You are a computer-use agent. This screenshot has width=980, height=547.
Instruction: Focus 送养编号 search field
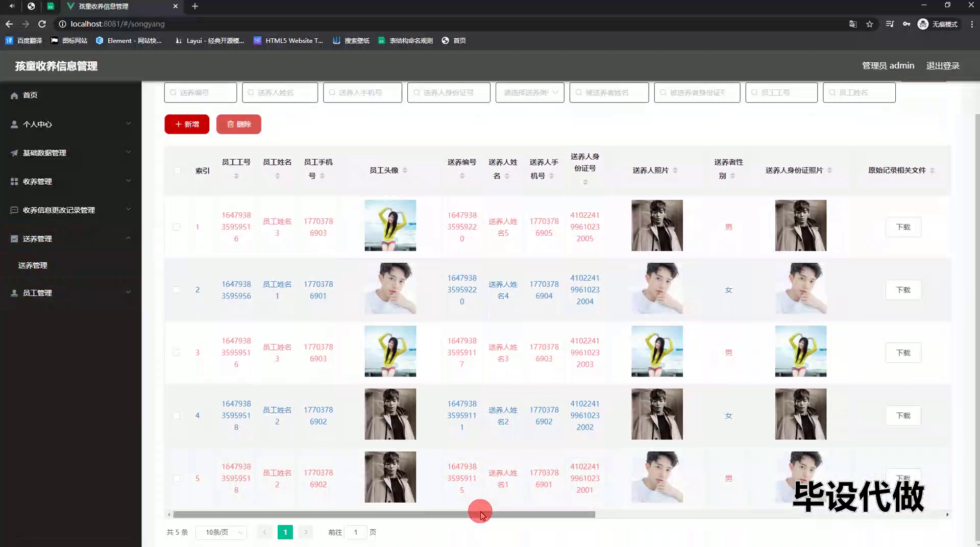[200, 92]
